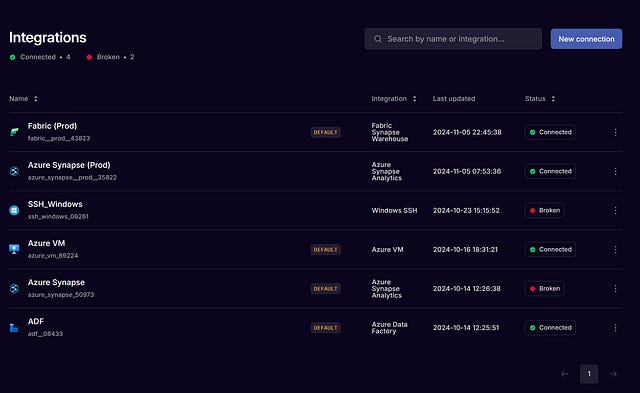Click the ADF factory icon
This screenshot has height=393, width=640.
coord(14,328)
